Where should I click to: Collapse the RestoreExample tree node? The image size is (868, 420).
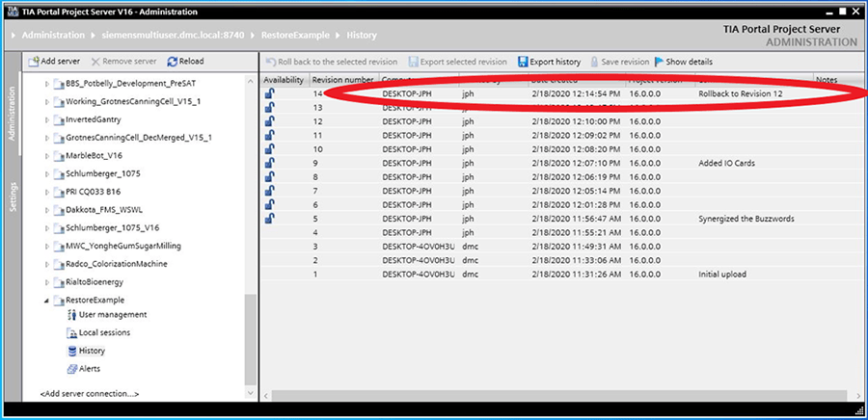(47, 301)
